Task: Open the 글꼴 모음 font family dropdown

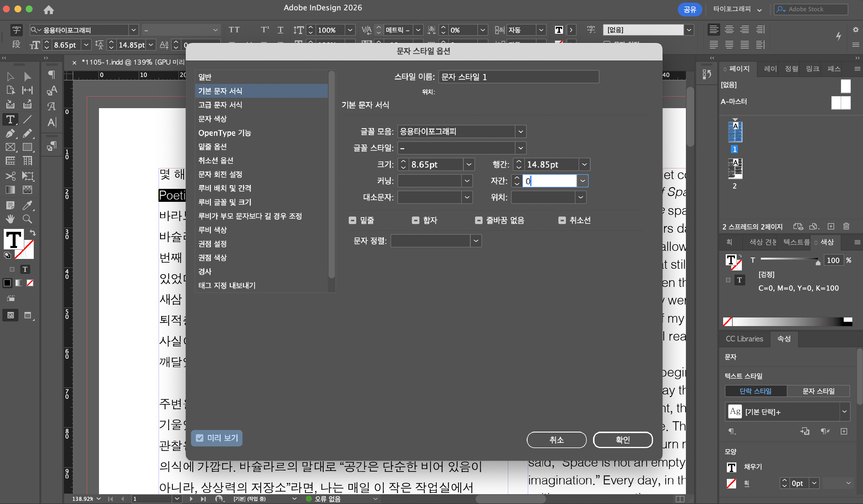Action: (x=520, y=131)
